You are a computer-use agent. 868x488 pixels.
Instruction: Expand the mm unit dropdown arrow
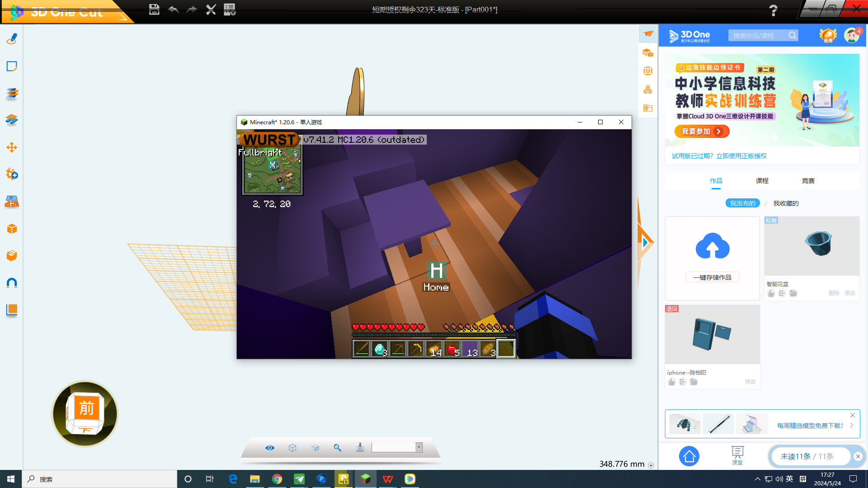(x=651, y=465)
